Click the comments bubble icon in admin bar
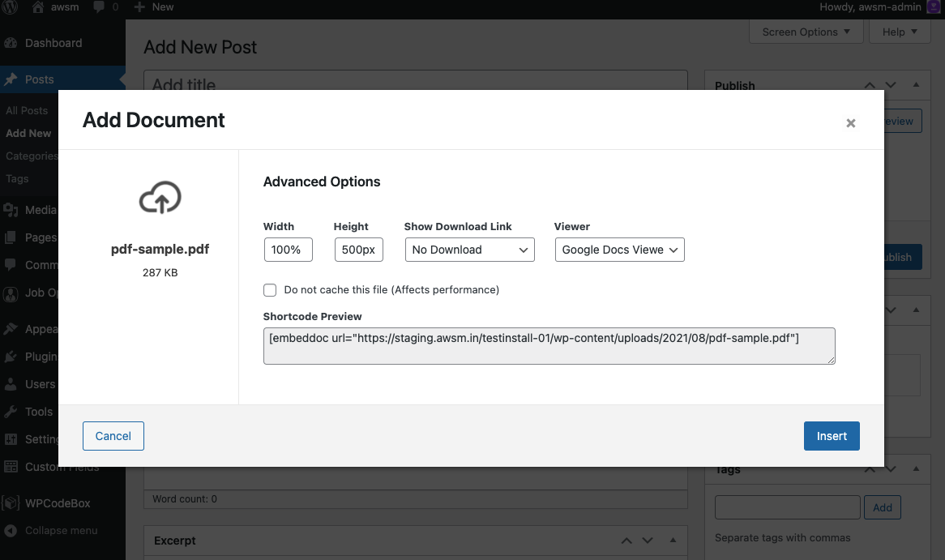 coord(99,7)
